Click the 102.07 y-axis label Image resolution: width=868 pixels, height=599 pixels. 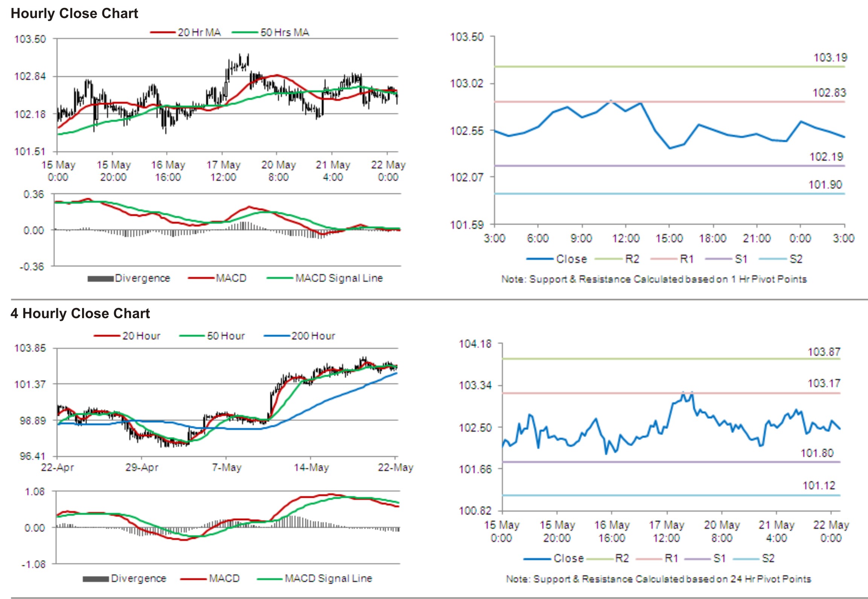tap(467, 177)
